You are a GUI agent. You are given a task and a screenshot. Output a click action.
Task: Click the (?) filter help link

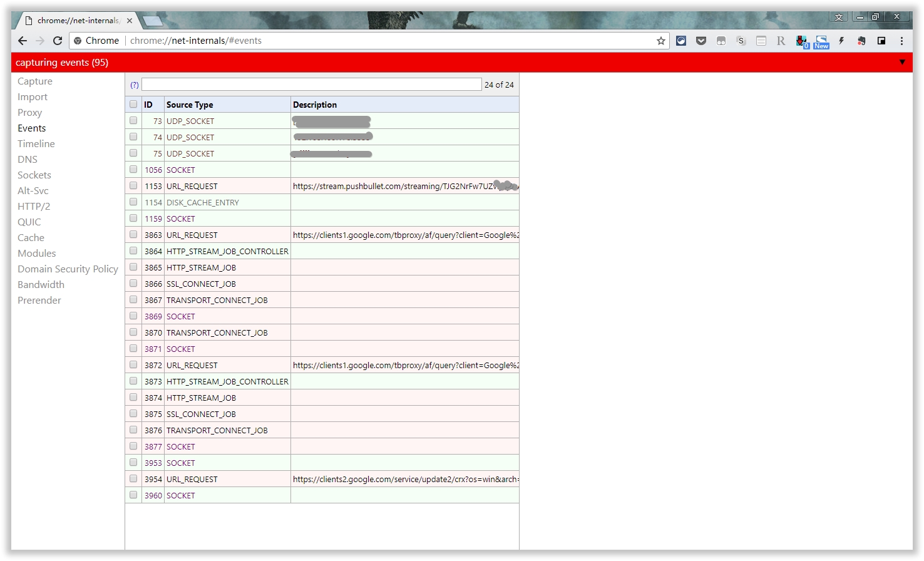(135, 85)
